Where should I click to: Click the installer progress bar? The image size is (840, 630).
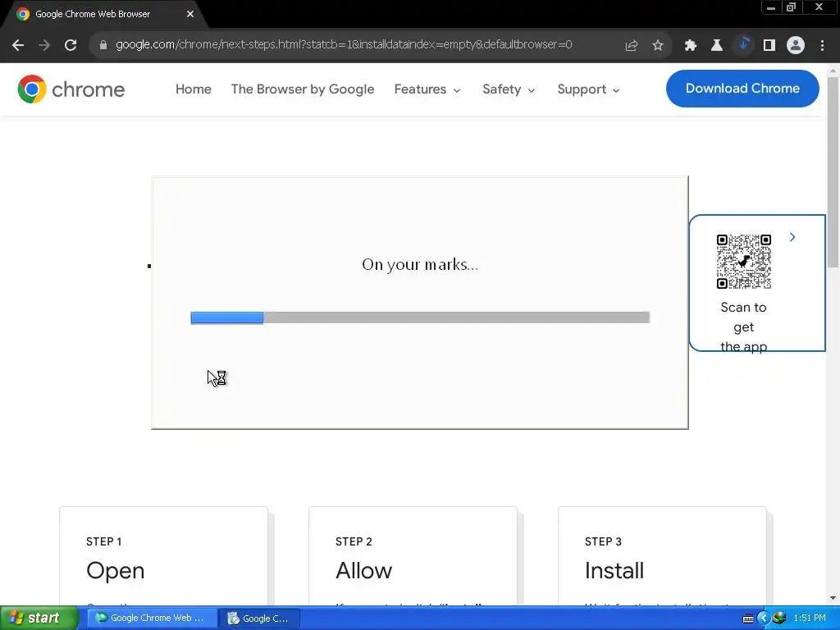[420, 317]
